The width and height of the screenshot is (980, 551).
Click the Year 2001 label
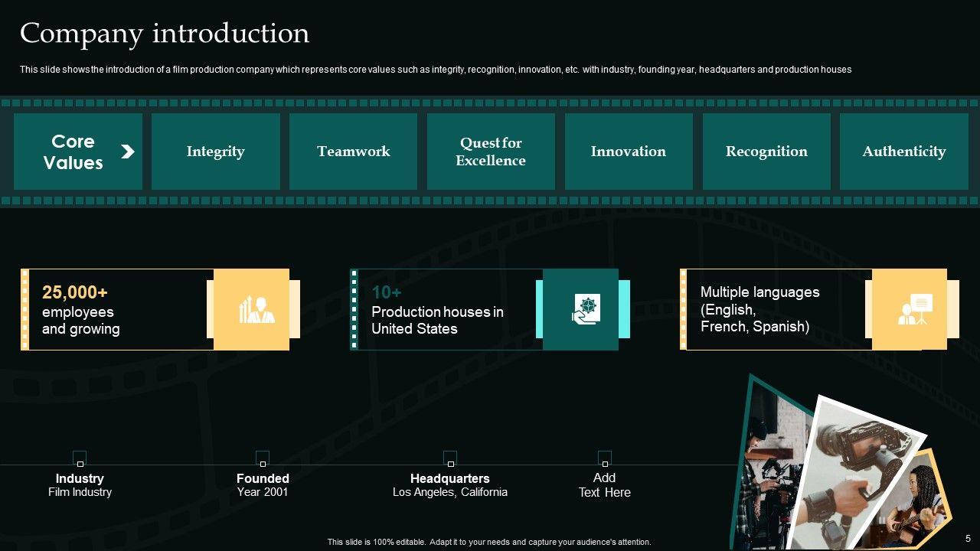pos(263,492)
